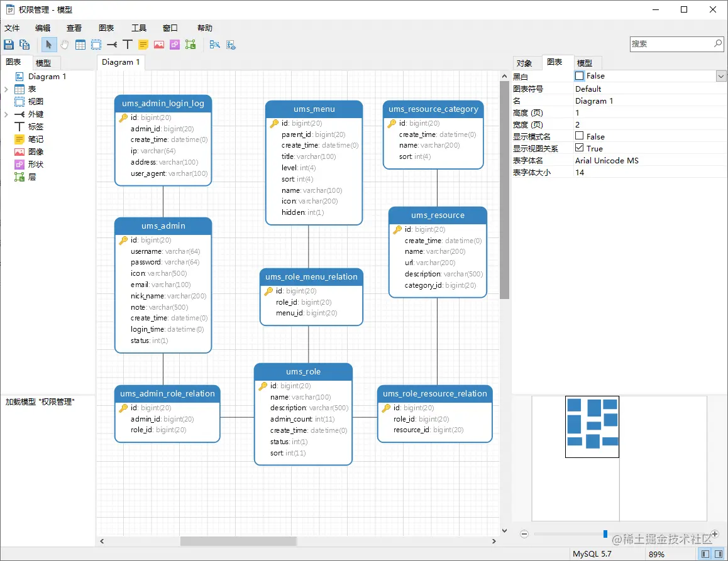Choose the new table tool
728x561 pixels.
(x=80, y=45)
